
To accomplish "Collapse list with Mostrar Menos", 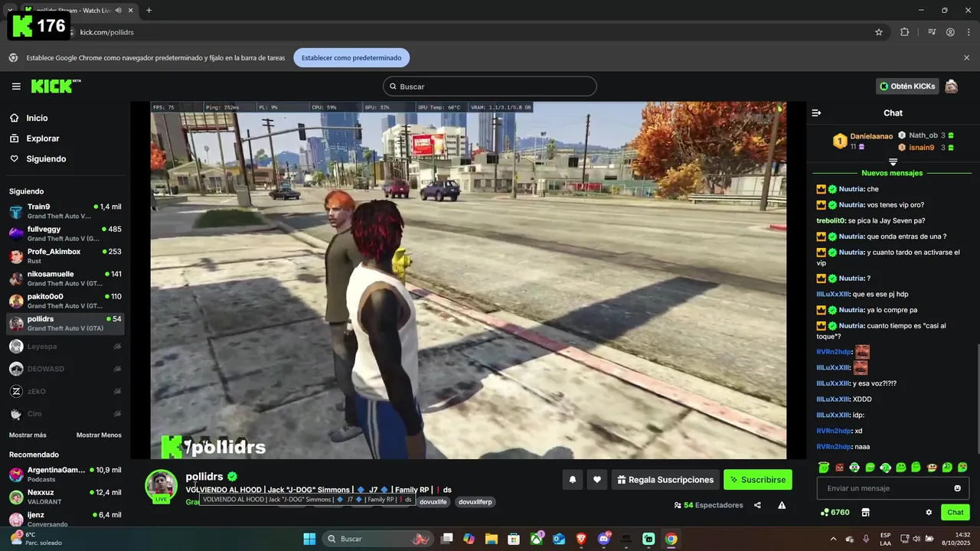I will pyautogui.click(x=99, y=435).
